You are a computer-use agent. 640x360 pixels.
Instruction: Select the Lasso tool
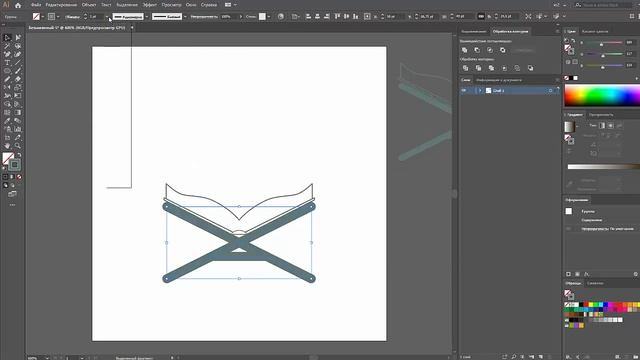[18, 46]
